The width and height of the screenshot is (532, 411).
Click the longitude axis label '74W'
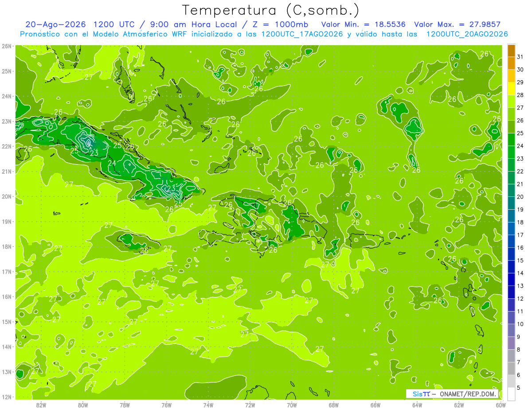[x=208, y=405]
